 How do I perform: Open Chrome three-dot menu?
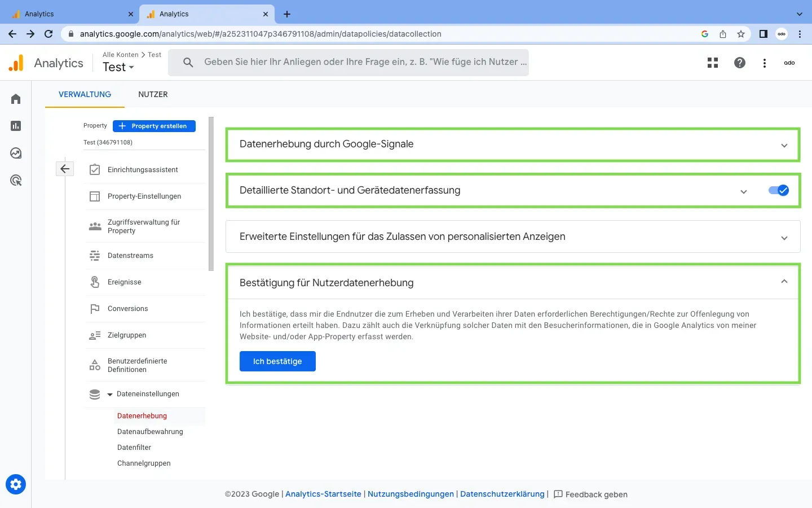pyautogui.click(x=800, y=34)
